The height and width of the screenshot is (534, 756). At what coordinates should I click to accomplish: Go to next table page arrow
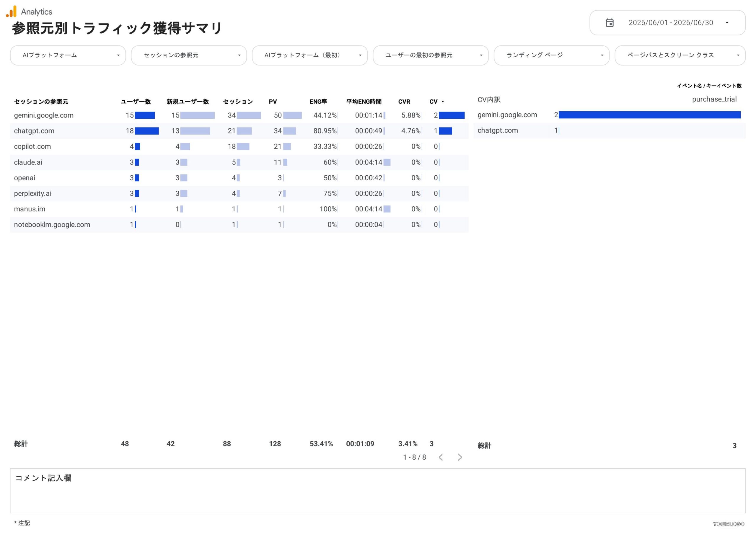pos(460,457)
